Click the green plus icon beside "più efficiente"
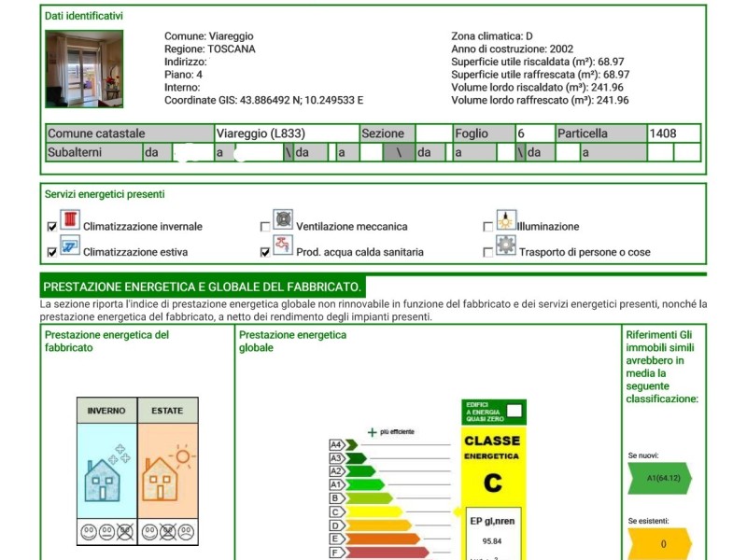 [x=372, y=432]
